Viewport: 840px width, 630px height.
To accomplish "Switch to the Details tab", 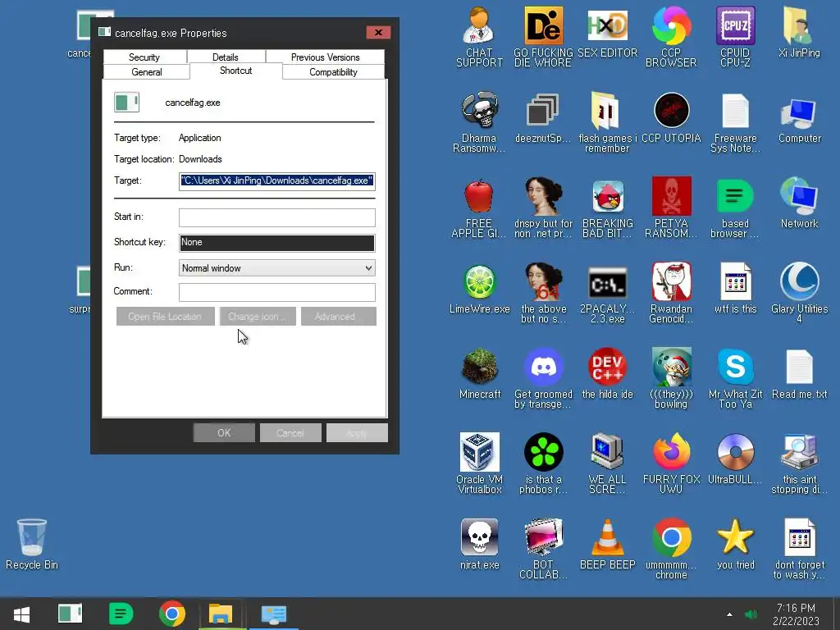I will click(x=225, y=57).
